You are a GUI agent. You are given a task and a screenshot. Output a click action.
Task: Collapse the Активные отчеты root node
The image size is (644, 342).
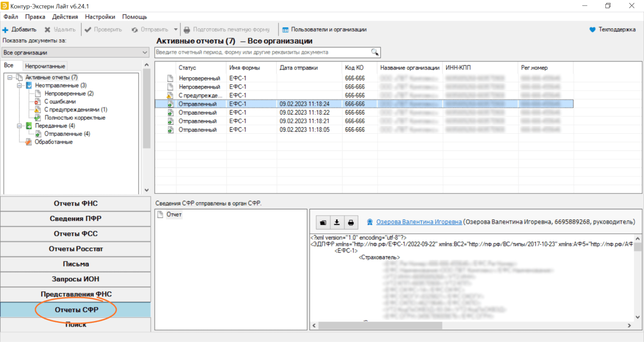coord(10,77)
